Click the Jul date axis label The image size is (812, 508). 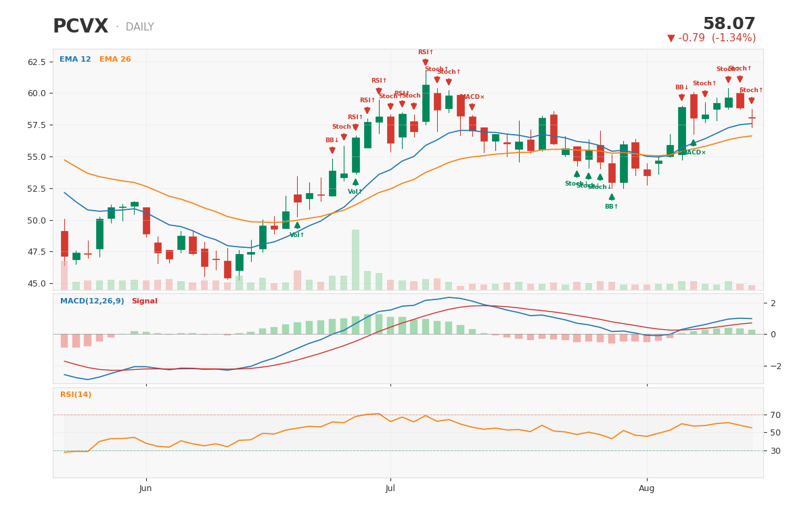[390, 488]
